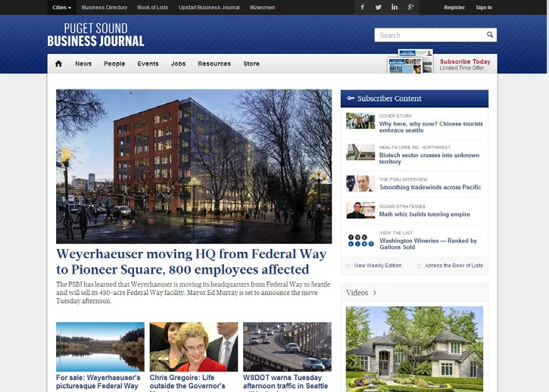Open the Videos section heading
The image size is (549, 392).
coord(357,293)
